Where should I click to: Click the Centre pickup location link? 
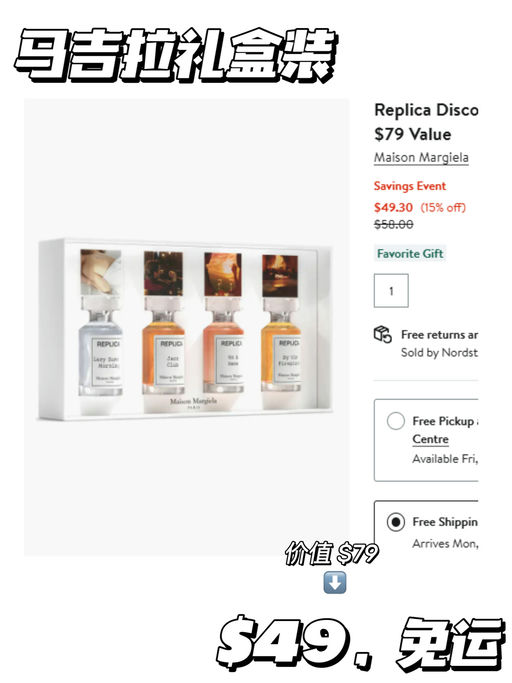click(431, 439)
